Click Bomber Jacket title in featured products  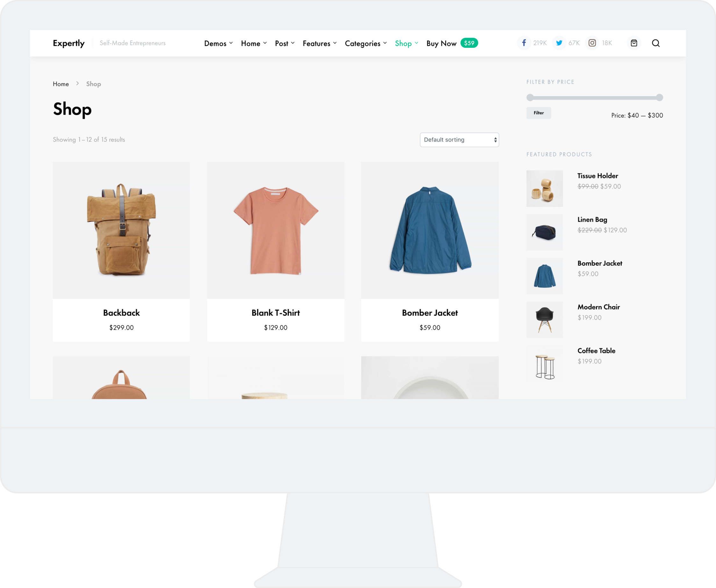600,263
